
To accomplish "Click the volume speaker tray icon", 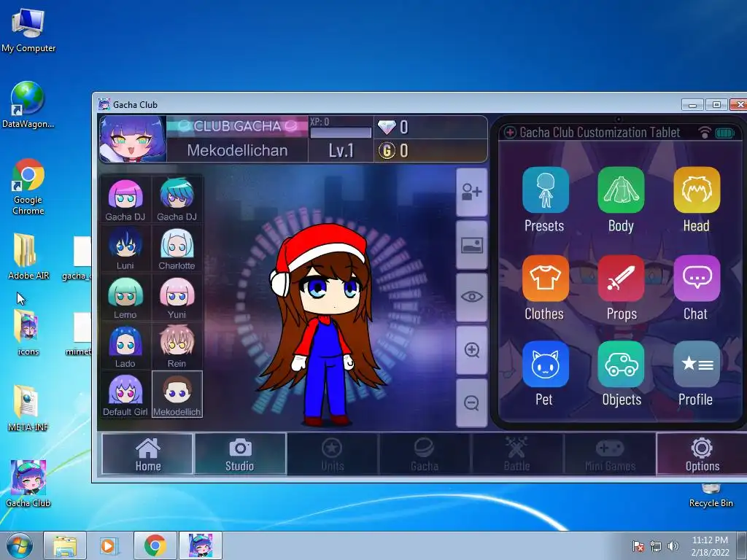I will point(673,546).
